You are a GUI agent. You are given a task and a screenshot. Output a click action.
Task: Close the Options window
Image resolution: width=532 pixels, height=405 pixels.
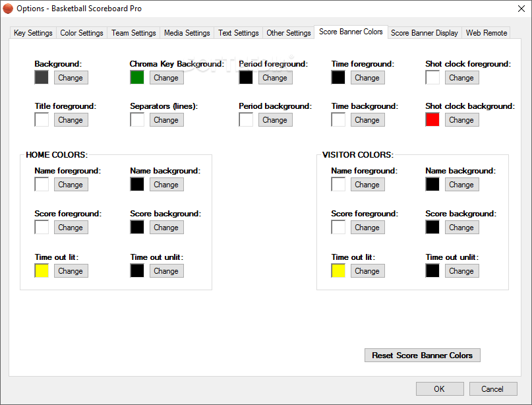pyautogui.click(x=521, y=9)
